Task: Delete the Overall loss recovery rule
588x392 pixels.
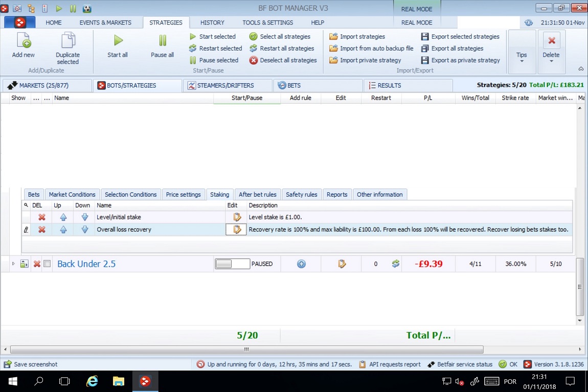Action: (x=41, y=229)
